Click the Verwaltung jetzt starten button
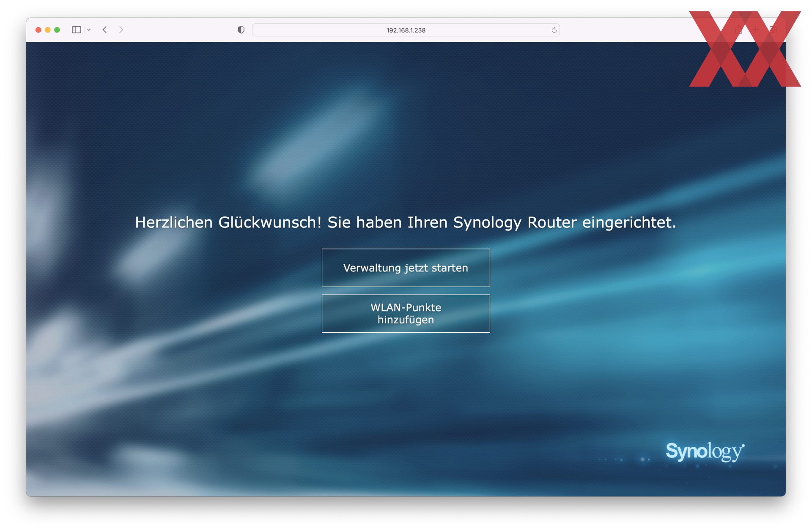Viewport: 812px width, 531px height. (406, 268)
